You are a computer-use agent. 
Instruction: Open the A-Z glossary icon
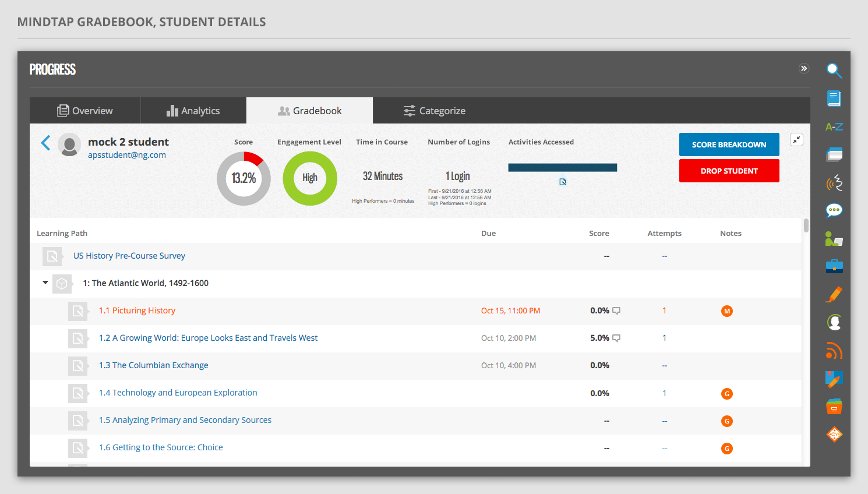click(x=834, y=126)
